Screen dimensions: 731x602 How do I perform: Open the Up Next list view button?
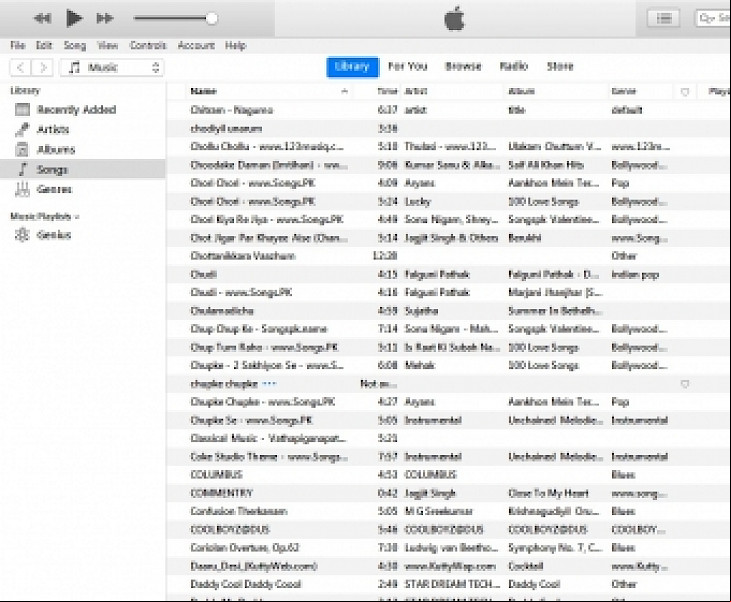pos(663,18)
